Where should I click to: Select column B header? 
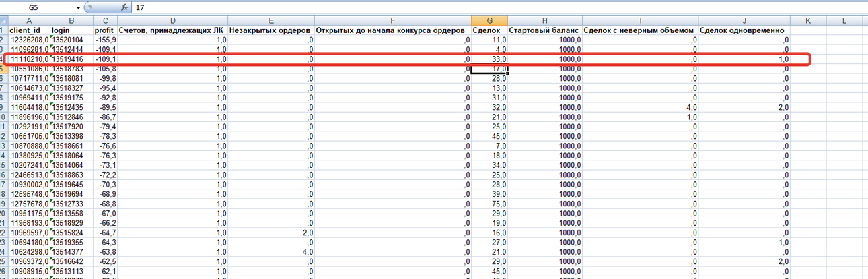[71, 21]
